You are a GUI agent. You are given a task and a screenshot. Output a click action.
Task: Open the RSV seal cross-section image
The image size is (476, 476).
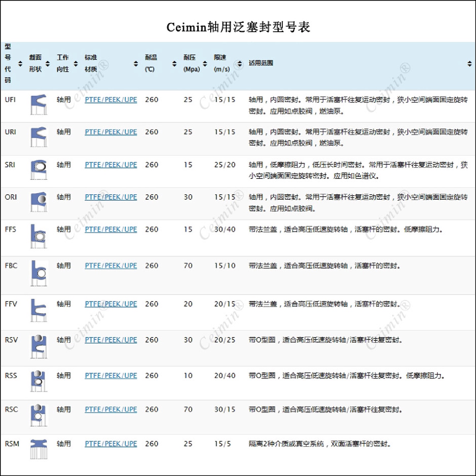[x=39, y=346]
